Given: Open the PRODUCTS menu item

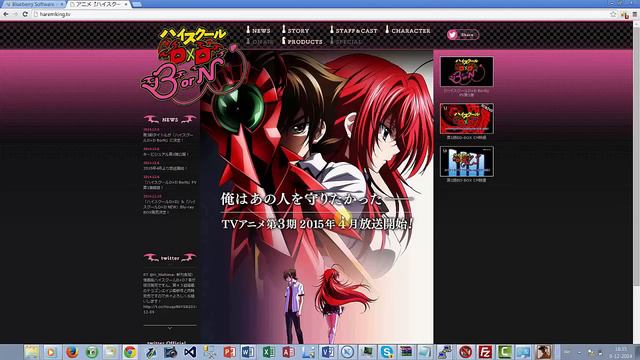Looking at the screenshot, I should click(302, 41).
